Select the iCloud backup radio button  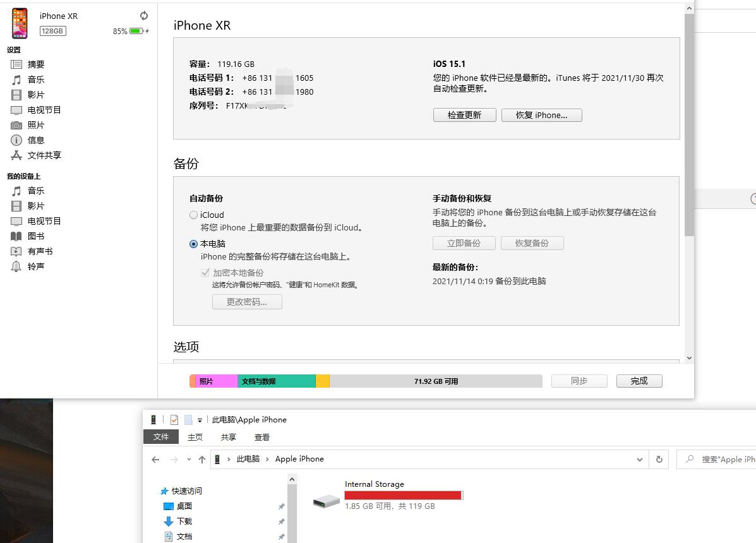194,215
